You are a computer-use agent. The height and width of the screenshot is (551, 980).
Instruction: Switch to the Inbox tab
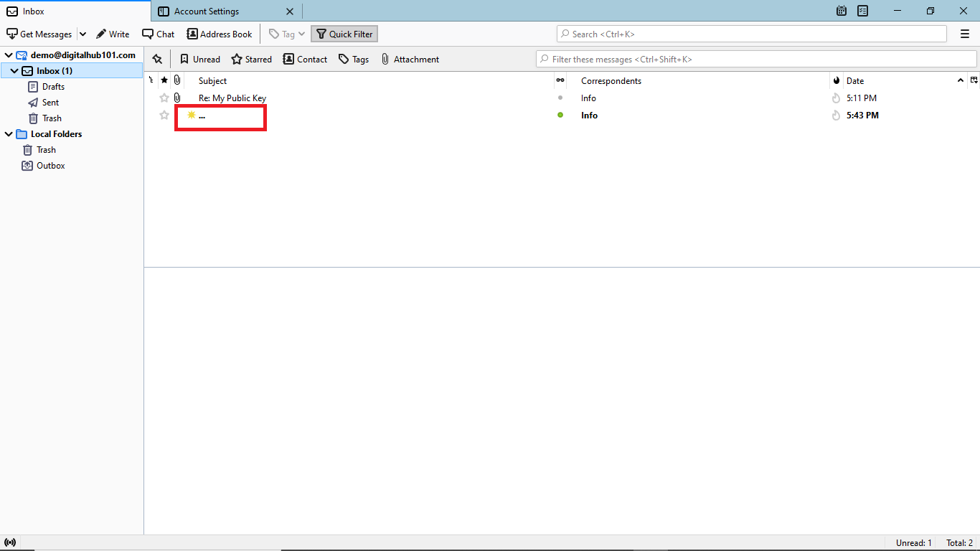coord(75,11)
